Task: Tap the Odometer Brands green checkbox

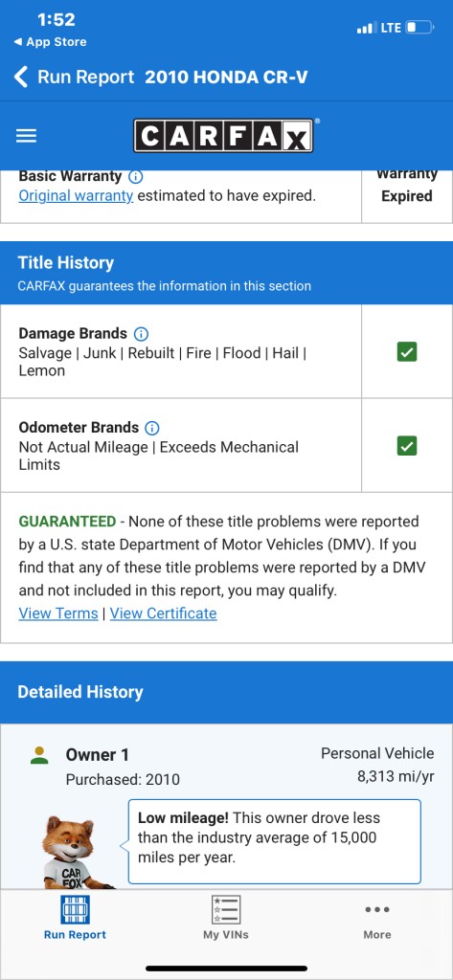Action: tap(407, 446)
